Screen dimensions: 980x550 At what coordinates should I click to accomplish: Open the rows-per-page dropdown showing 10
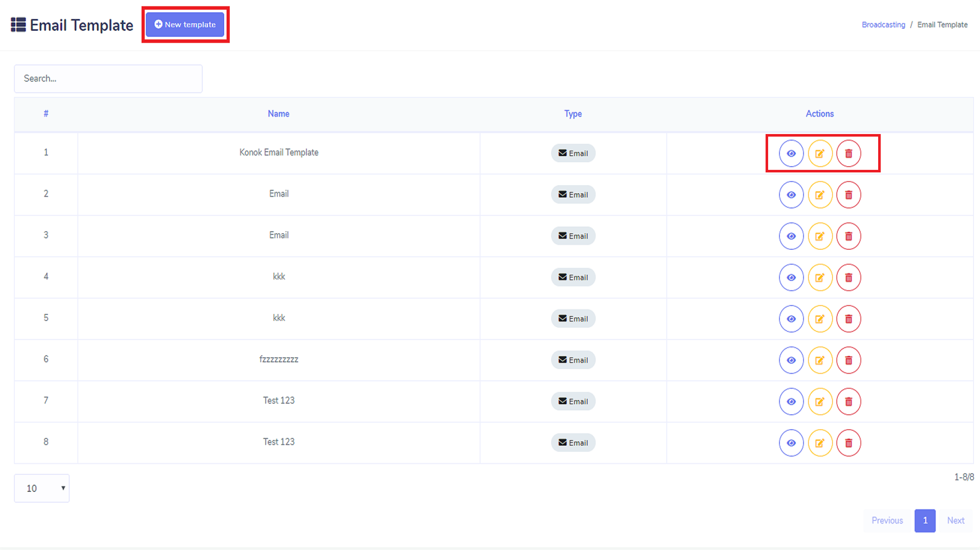pos(42,488)
